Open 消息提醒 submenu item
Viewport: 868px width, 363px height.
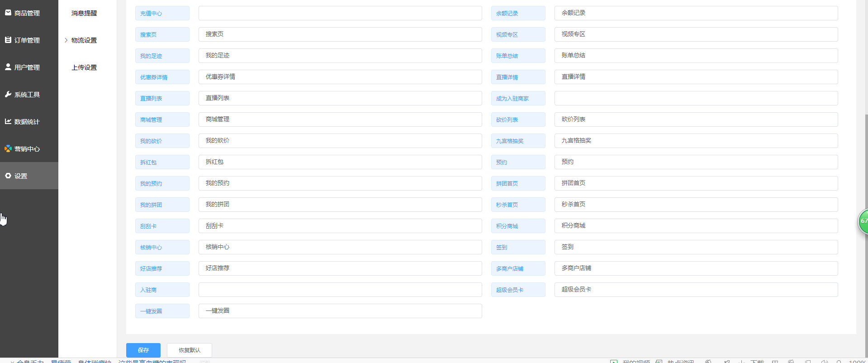(x=84, y=13)
